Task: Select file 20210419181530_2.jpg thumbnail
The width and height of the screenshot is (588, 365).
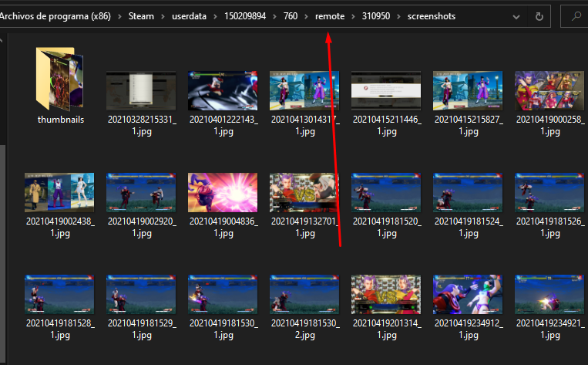Action: [304, 294]
